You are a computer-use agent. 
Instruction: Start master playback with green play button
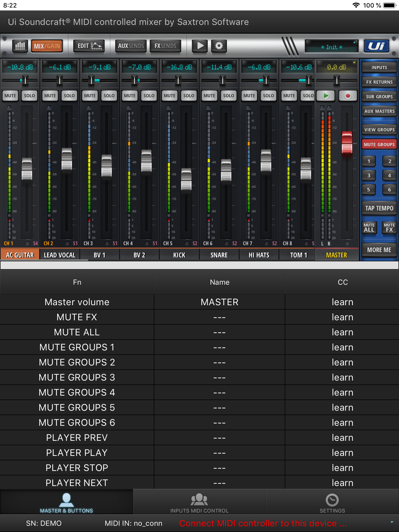326,96
